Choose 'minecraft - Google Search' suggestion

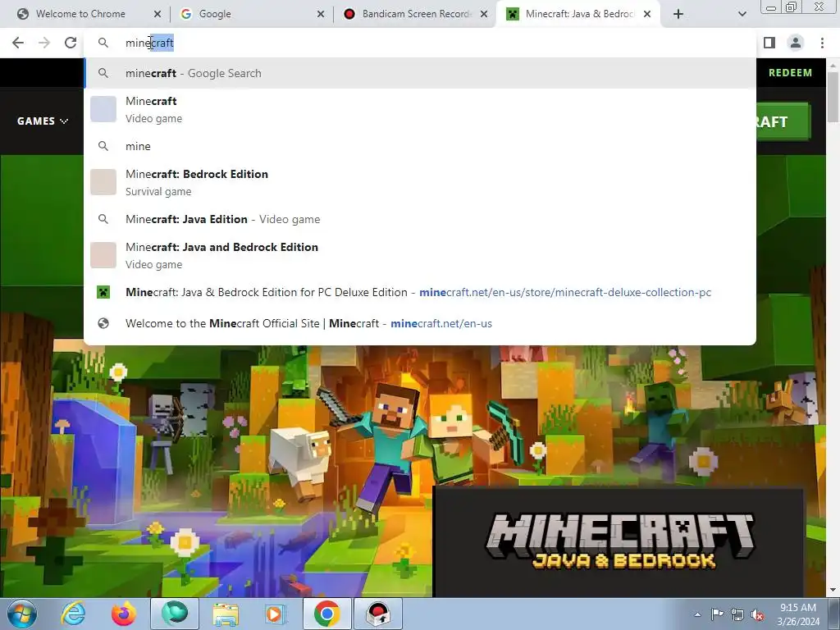[419, 73]
